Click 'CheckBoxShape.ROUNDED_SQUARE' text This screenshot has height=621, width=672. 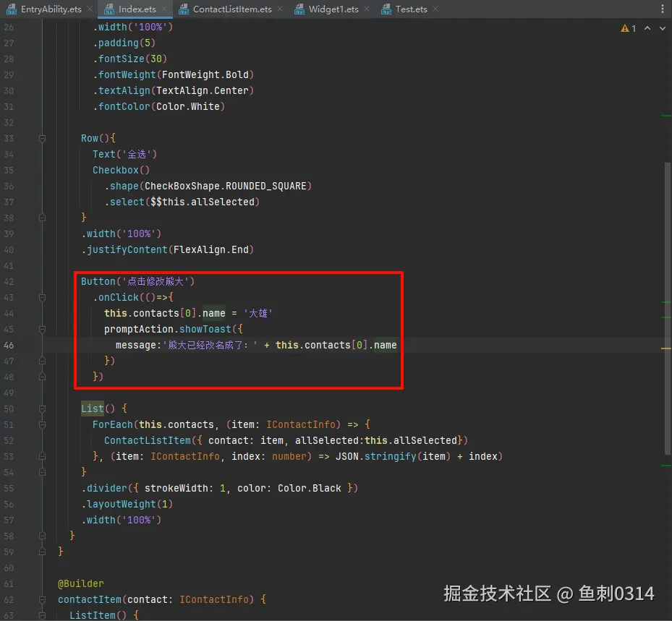(226, 187)
